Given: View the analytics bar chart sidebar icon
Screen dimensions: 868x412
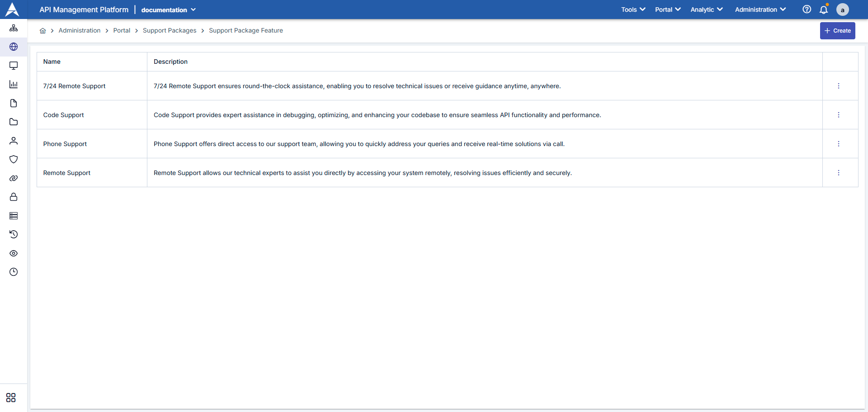Looking at the screenshot, I should click(14, 84).
